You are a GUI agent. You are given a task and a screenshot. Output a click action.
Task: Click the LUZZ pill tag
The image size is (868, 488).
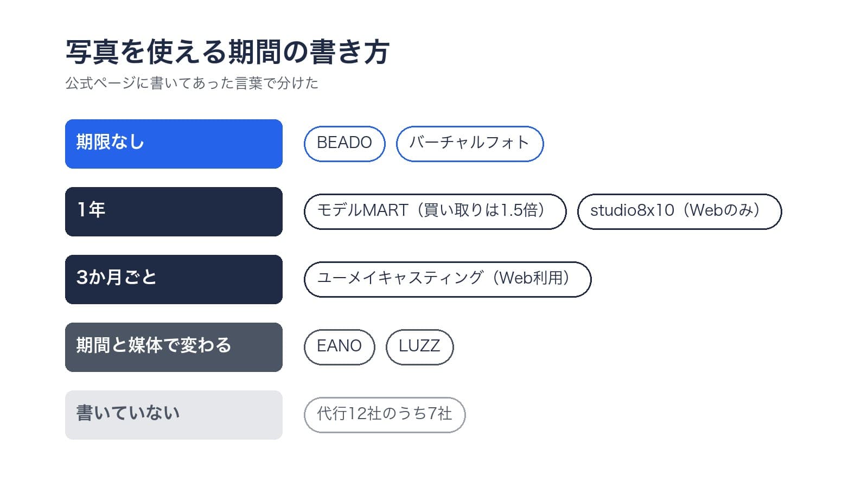click(x=419, y=347)
